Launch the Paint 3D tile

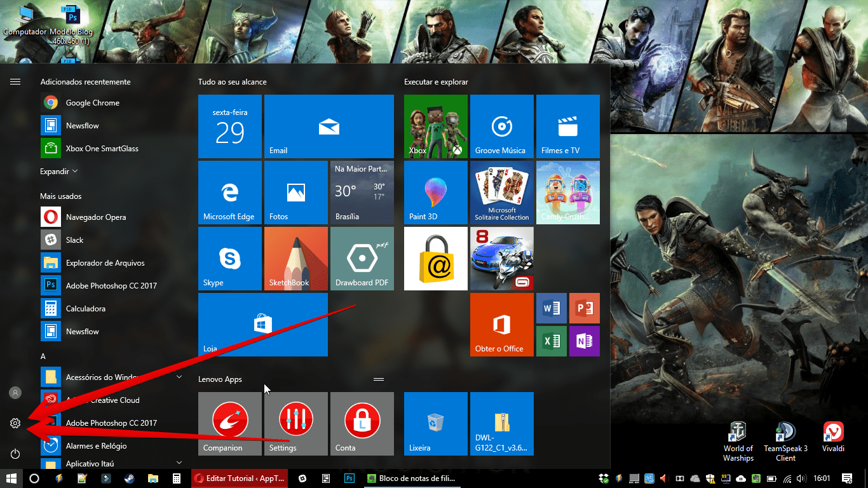(x=436, y=193)
